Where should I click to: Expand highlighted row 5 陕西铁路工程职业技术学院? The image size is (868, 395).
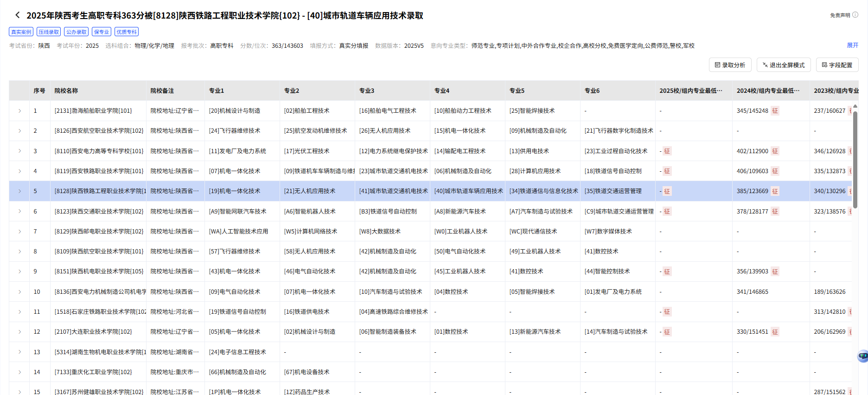[x=19, y=191]
